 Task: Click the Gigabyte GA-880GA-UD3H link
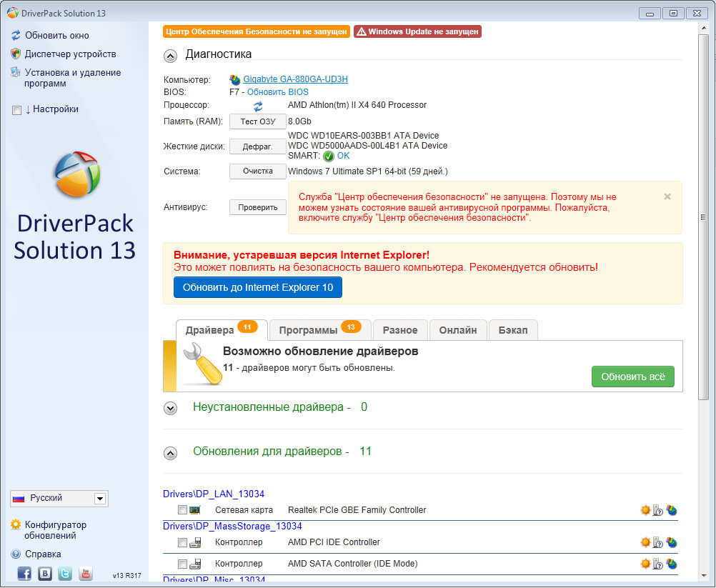click(295, 79)
